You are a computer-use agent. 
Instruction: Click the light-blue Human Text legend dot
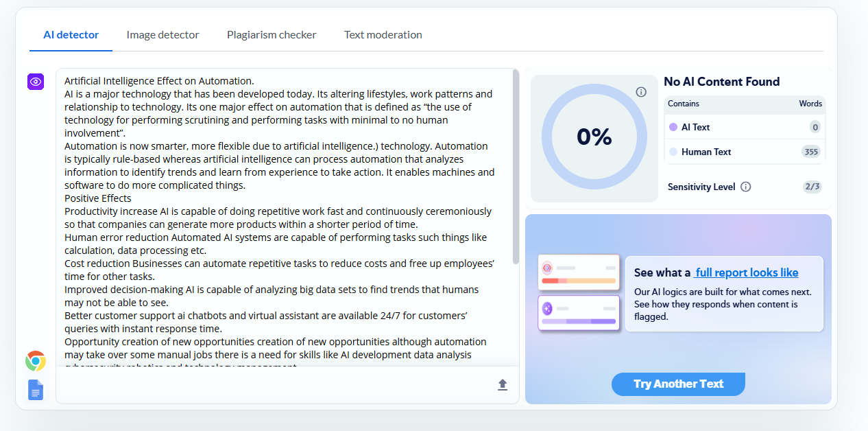(673, 152)
